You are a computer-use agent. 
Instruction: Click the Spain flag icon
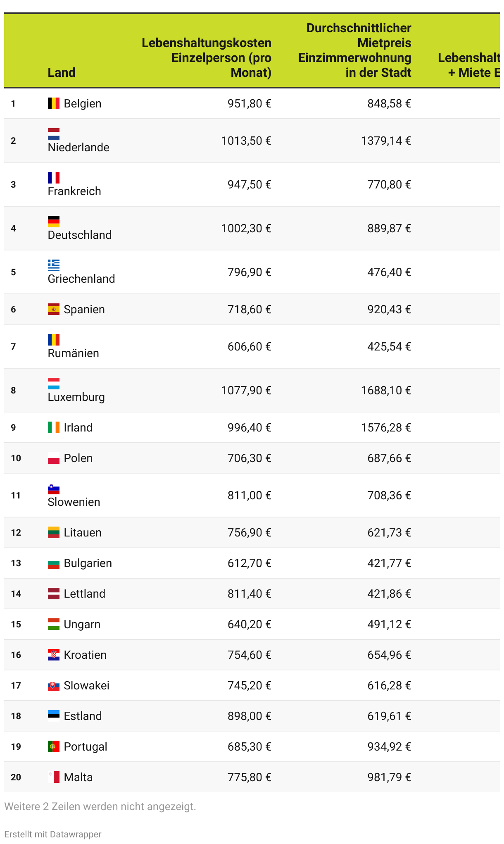click(x=54, y=309)
